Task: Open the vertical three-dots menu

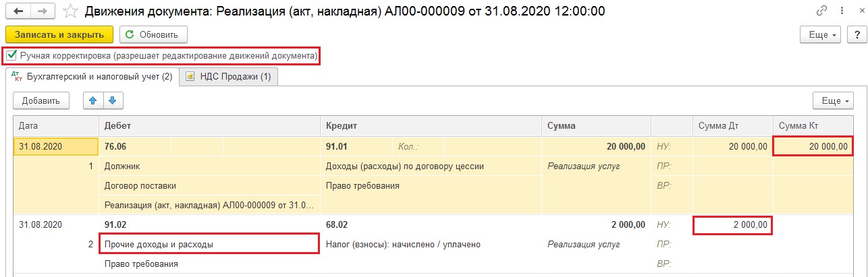Action: tap(839, 11)
